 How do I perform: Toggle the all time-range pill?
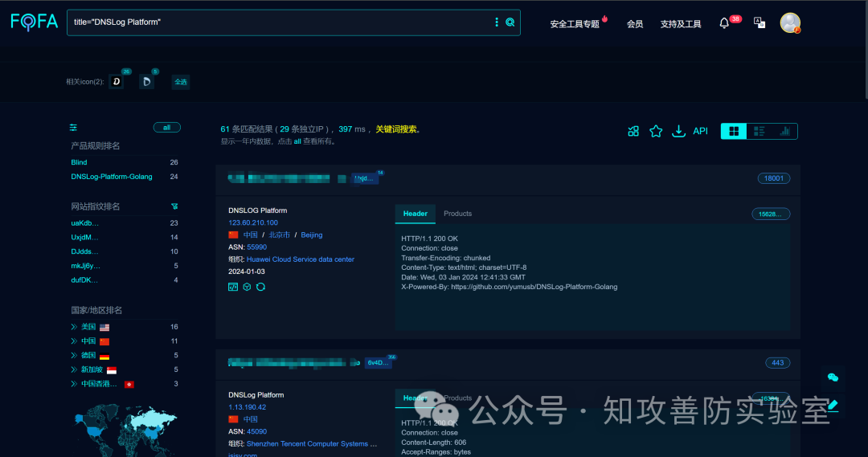pyautogui.click(x=166, y=128)
